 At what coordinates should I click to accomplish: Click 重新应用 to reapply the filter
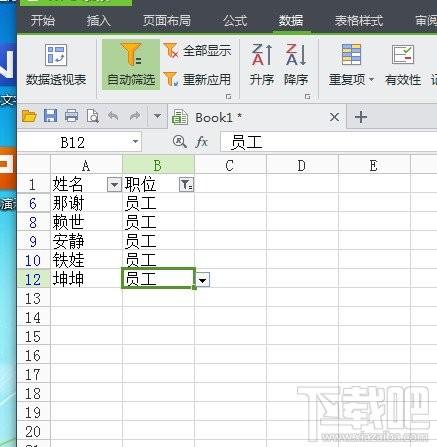click(197, 79)
